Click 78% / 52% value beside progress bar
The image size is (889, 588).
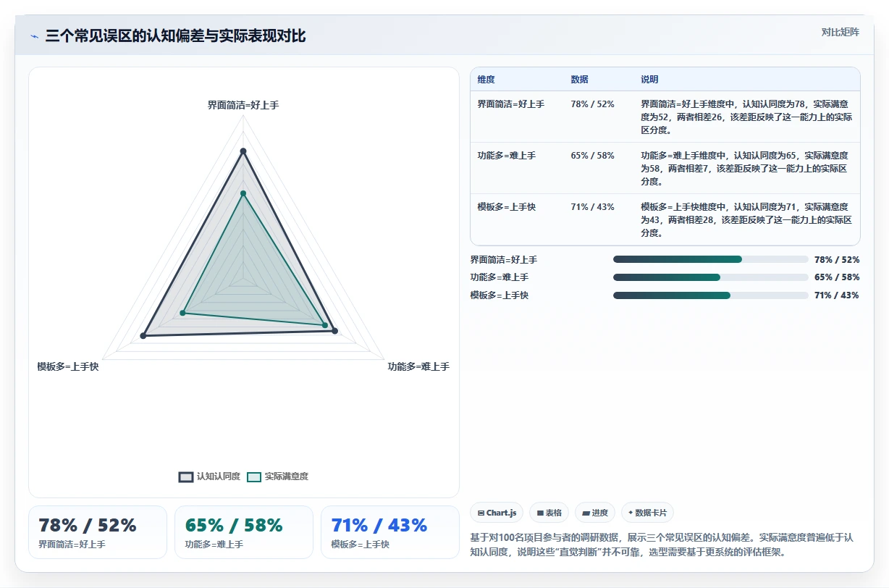[837, 259]
